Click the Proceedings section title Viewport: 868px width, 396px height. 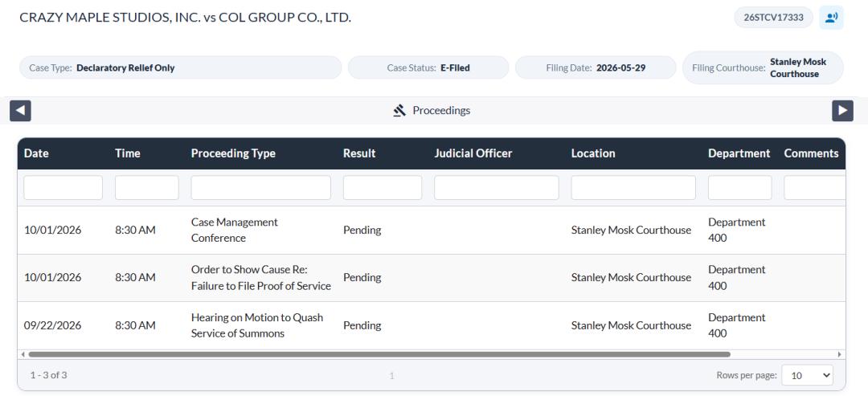coord(441,111)
